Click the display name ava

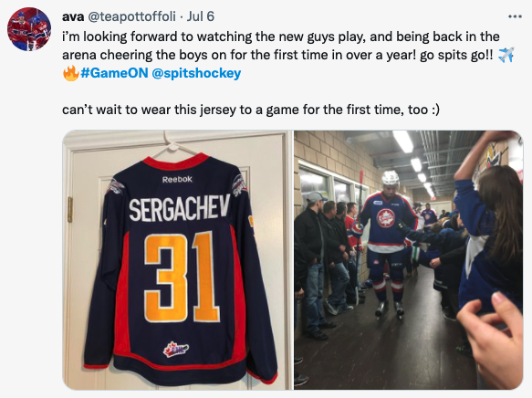(x=73, y=16)
